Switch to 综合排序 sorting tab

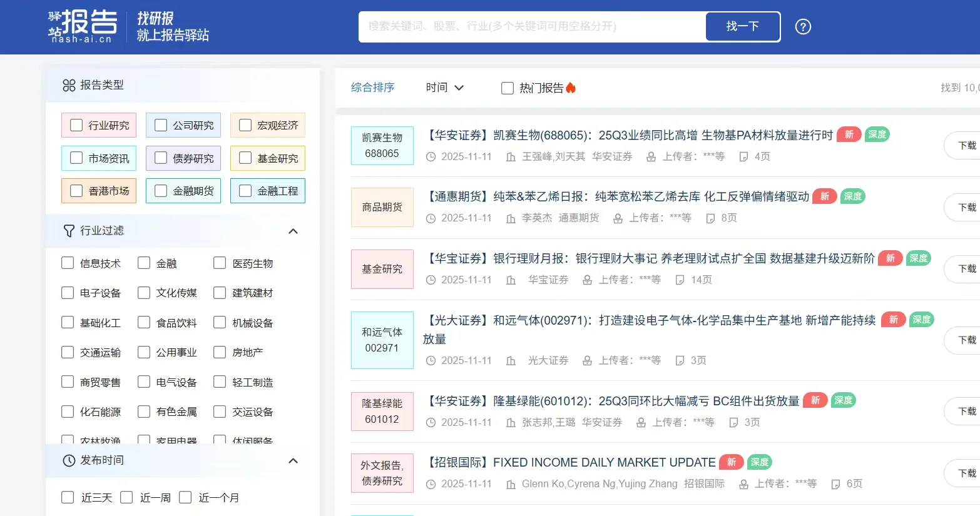[372, 88]
